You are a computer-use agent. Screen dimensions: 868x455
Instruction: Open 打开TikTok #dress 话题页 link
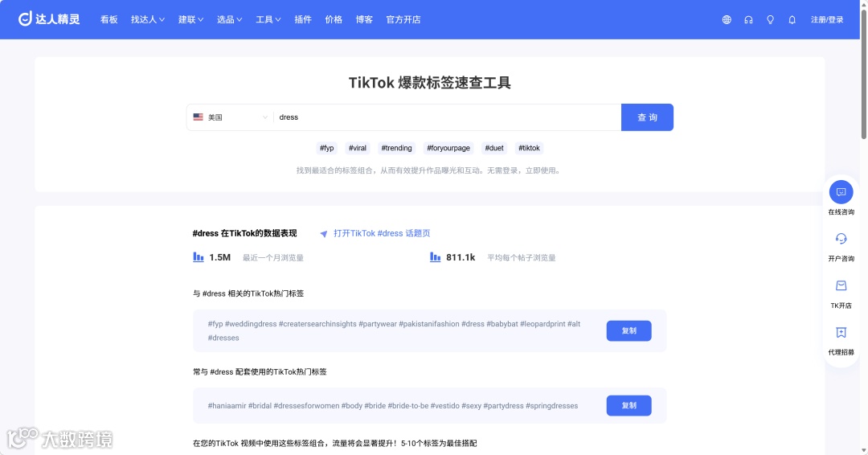pyautogui.click(x=382, y=234)
